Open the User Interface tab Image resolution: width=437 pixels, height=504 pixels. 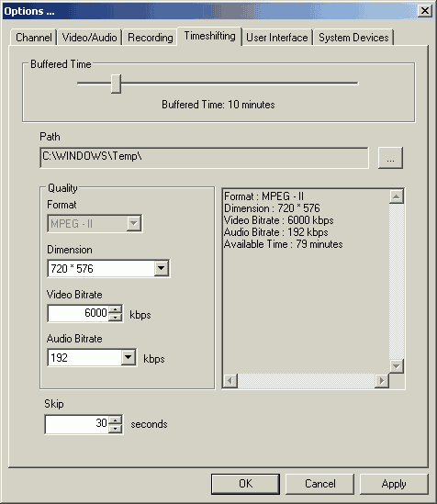[x=277, y=38]
